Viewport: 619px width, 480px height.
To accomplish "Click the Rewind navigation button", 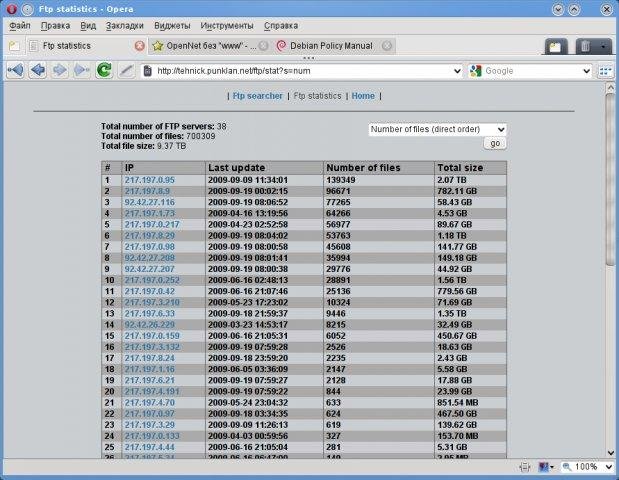I will (15, 71).
